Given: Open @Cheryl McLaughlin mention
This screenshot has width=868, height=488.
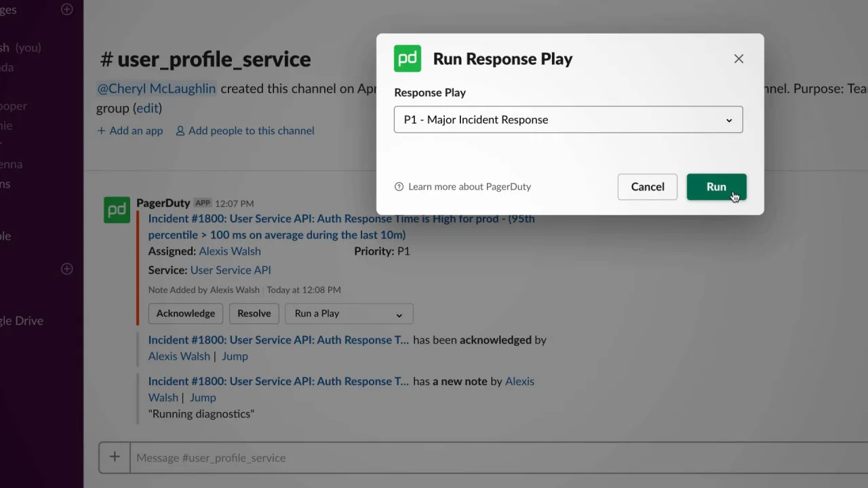Looking at the screenshot, I should (156, 88).
